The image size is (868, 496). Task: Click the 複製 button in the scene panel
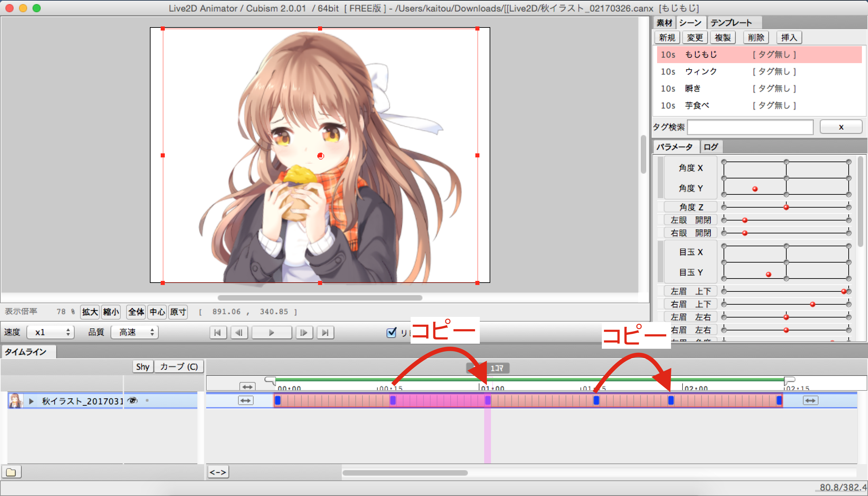click(723, 37)
